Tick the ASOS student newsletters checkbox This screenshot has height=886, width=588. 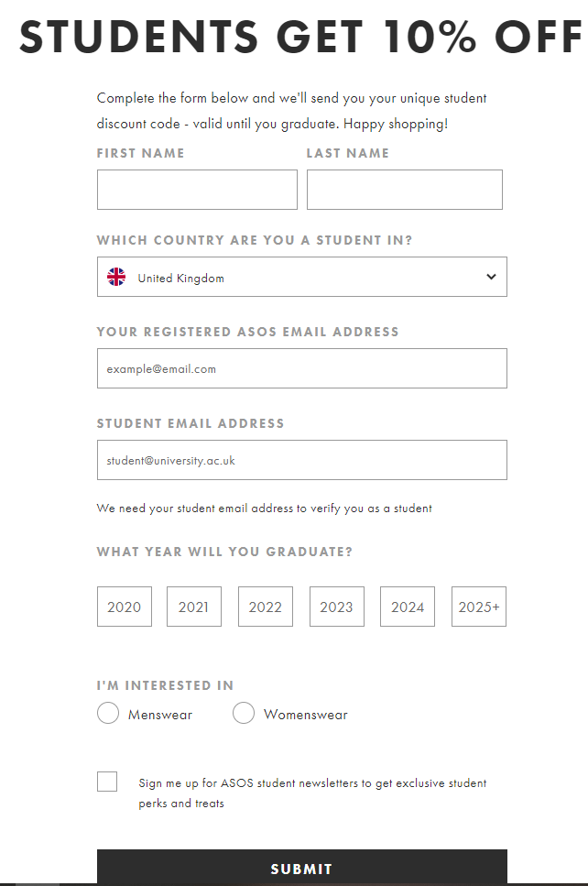coord(107,782)
